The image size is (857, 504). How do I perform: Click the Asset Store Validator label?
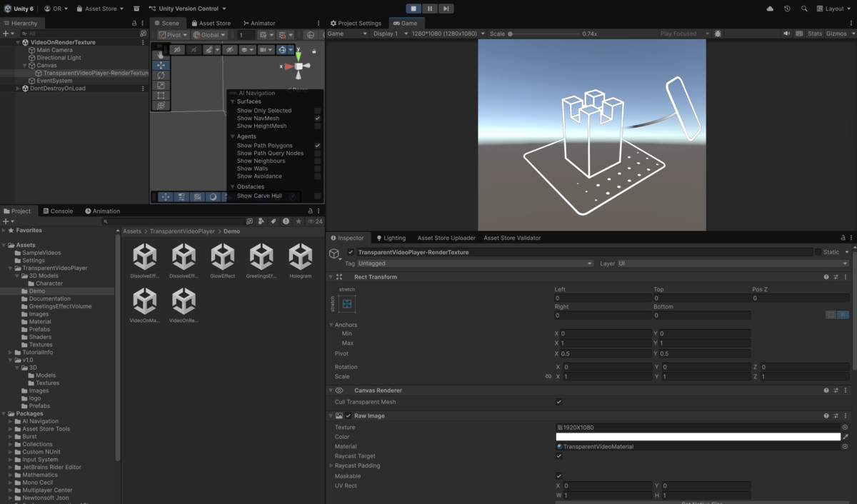513,238
